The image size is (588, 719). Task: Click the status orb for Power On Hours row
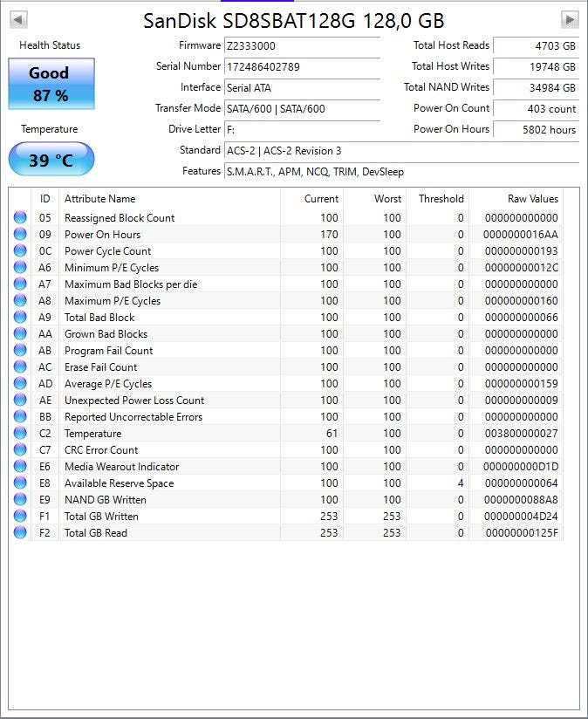[20, 234]
